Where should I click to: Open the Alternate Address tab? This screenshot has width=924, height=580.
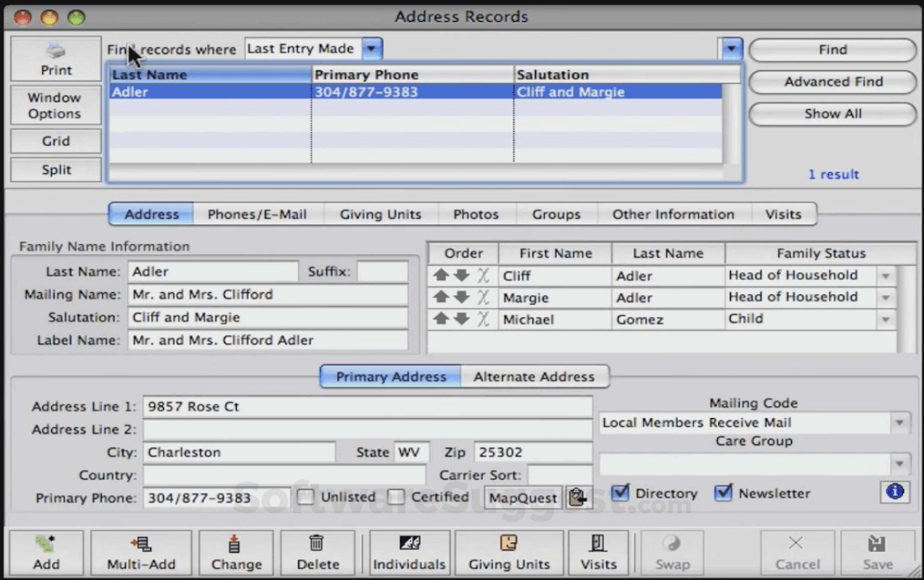535,376
